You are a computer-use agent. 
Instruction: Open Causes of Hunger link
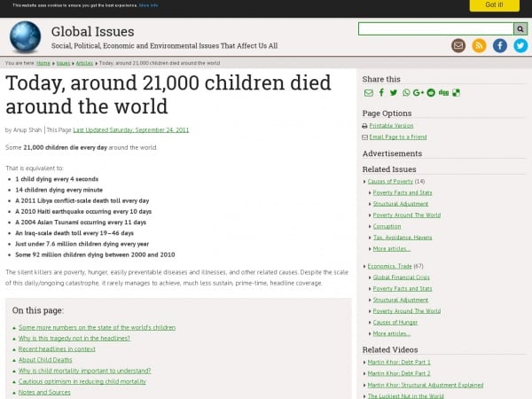click(395, 323)
